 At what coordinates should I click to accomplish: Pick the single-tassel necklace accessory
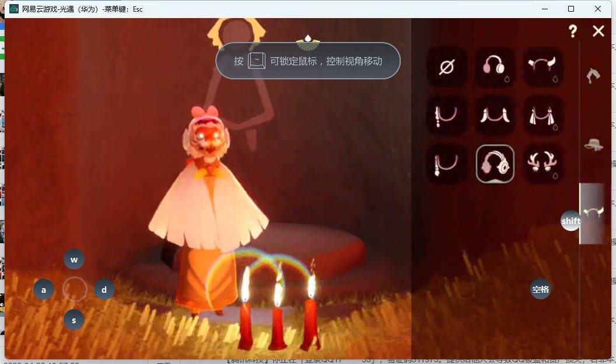pos(447,116)
